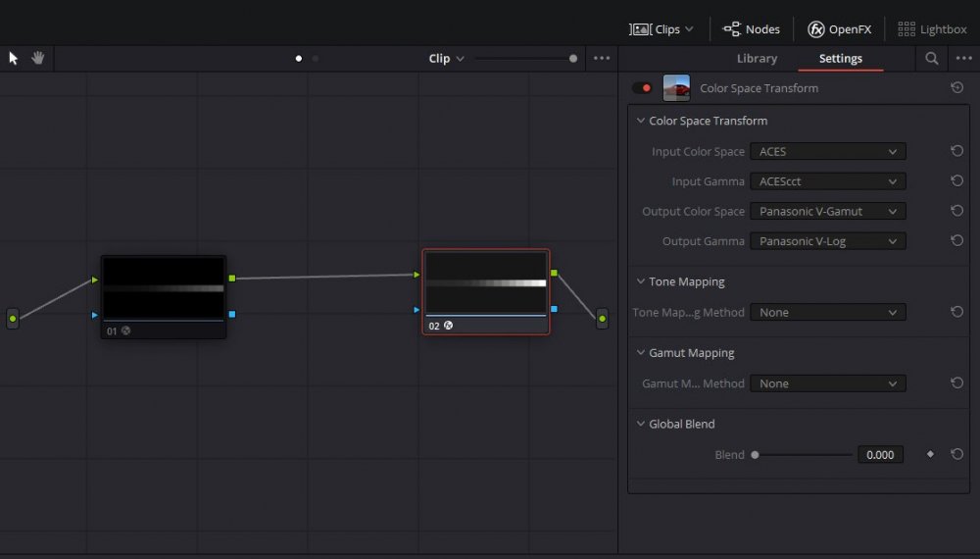980x559 pixels.
Task: Reset the entire Color Space Transform effect
Action: coord(956,88)
